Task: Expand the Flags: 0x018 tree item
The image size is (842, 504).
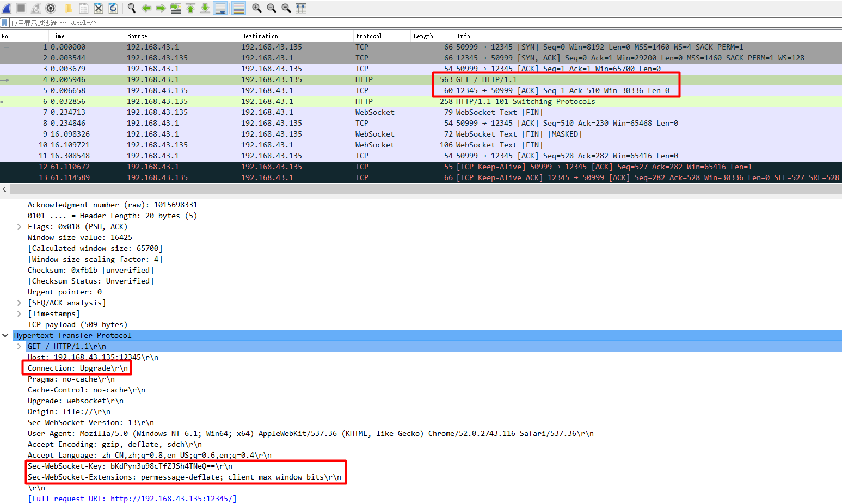Action: click(19, 226)
